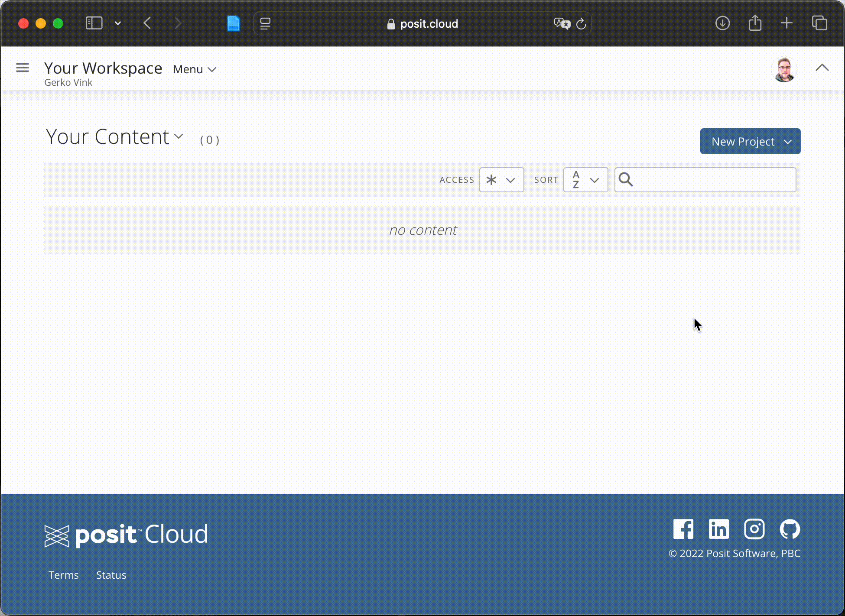
Task: Click the Gerko Vink workspace subtitle
Action: (x=68, y=82)
